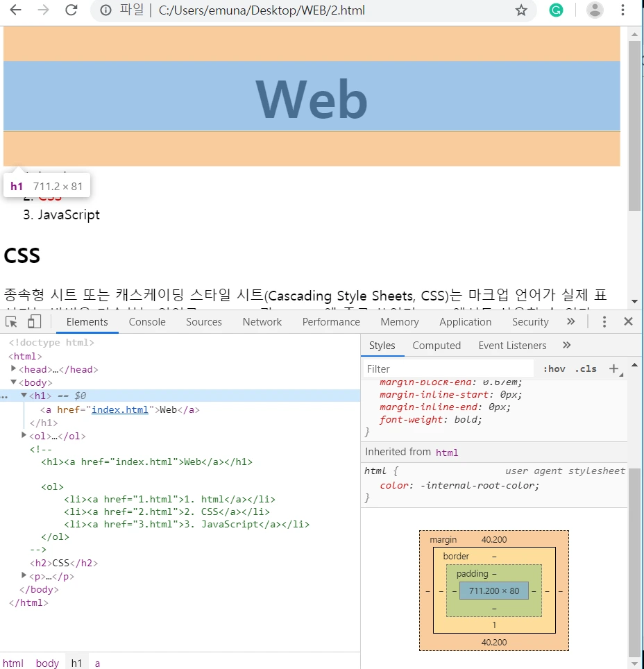The width and height of the screenshot is (644, 669).
Task: Follow the index.html link in DOM tree
Action: click(x=120, y=409)
